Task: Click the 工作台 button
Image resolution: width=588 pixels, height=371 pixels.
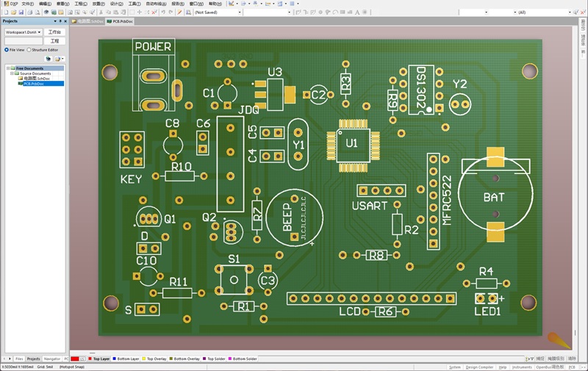Action: click(54, 32)
